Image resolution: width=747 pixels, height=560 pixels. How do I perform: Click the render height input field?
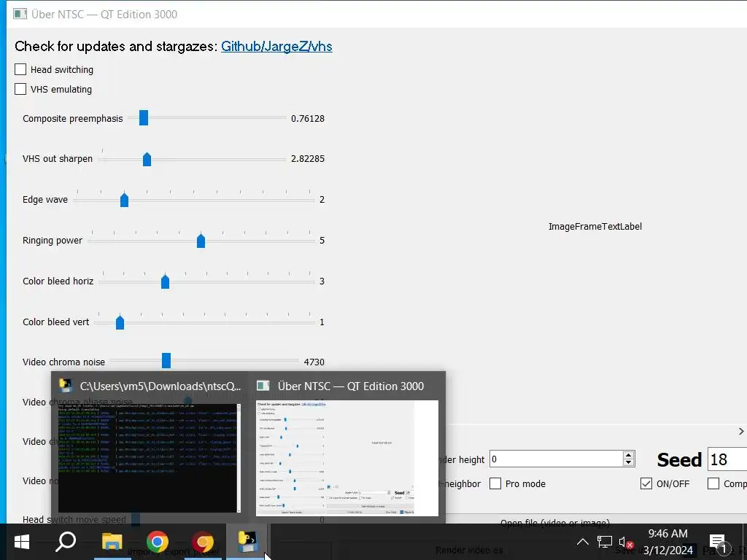pos(556,459)
